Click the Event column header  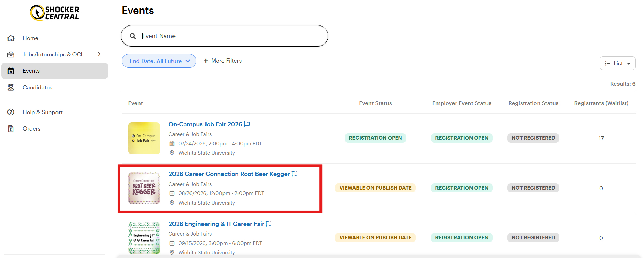(x=135, y=103)
